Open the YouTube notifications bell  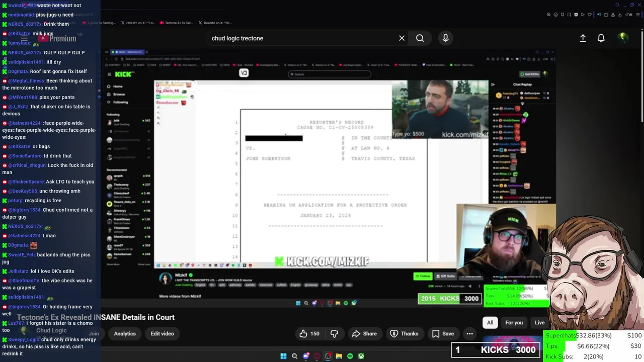tap(601, 38)
